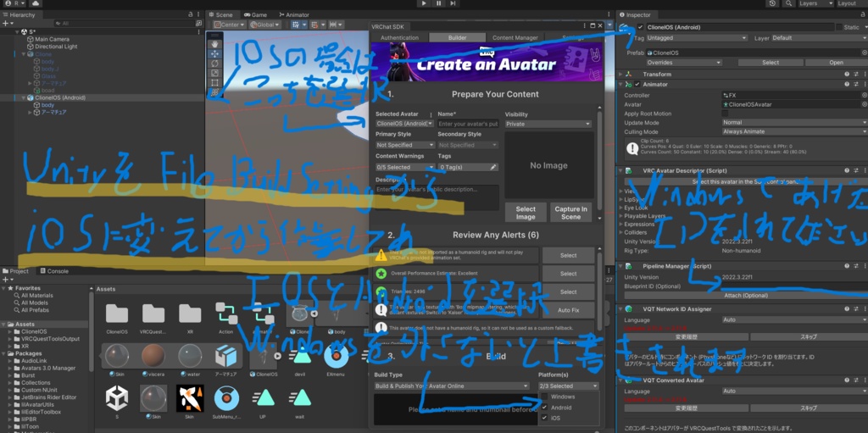868x433 pixels.
Task: Select the Scale tool in Scene view
Action: [214, 73]
